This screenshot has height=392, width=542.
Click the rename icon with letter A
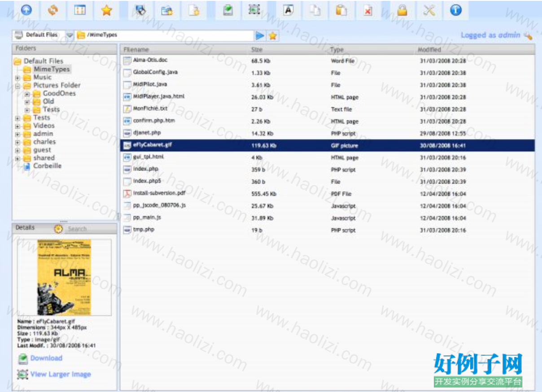pyautogui.click(x=288, y=10)
